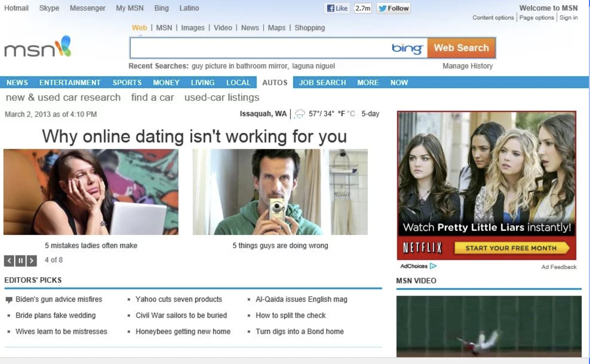The image size is (590, 364).
Task: Click the Sign in link
Action: point(568,18)
